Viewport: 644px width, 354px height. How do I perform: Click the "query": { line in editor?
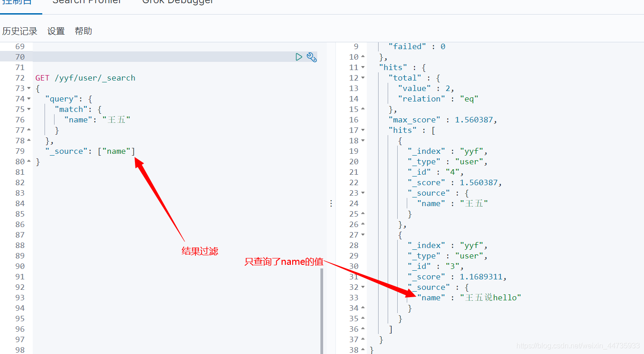point(69,99)
